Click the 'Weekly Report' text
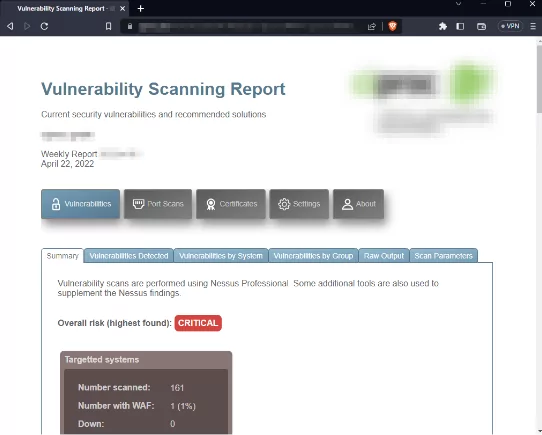542x435 pixels. (x=69, y=154)
